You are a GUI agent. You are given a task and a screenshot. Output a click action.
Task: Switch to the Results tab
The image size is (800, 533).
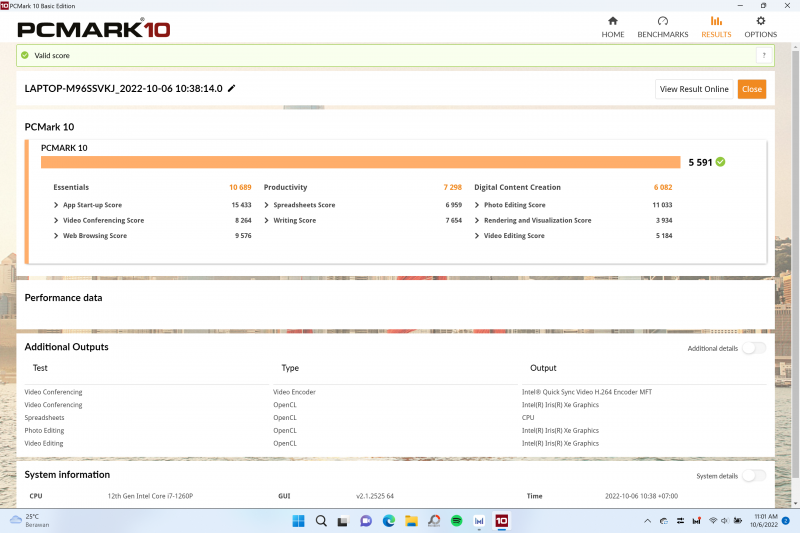pos(716,27)
